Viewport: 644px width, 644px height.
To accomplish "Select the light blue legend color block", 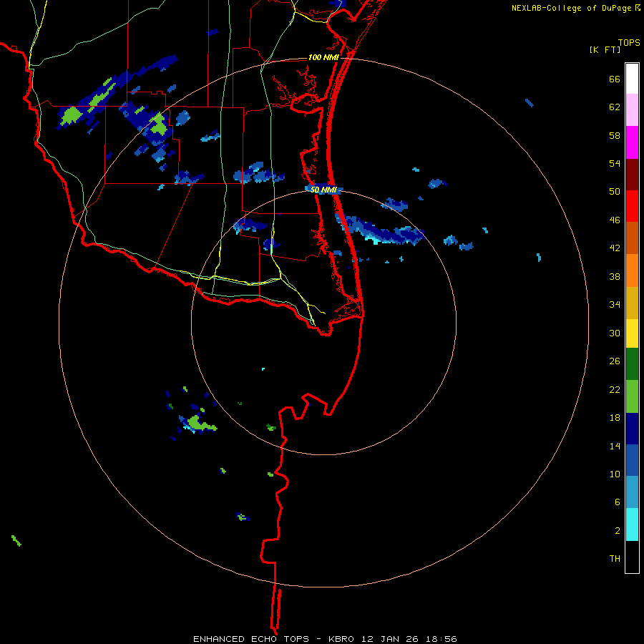I will click(632, 492).
